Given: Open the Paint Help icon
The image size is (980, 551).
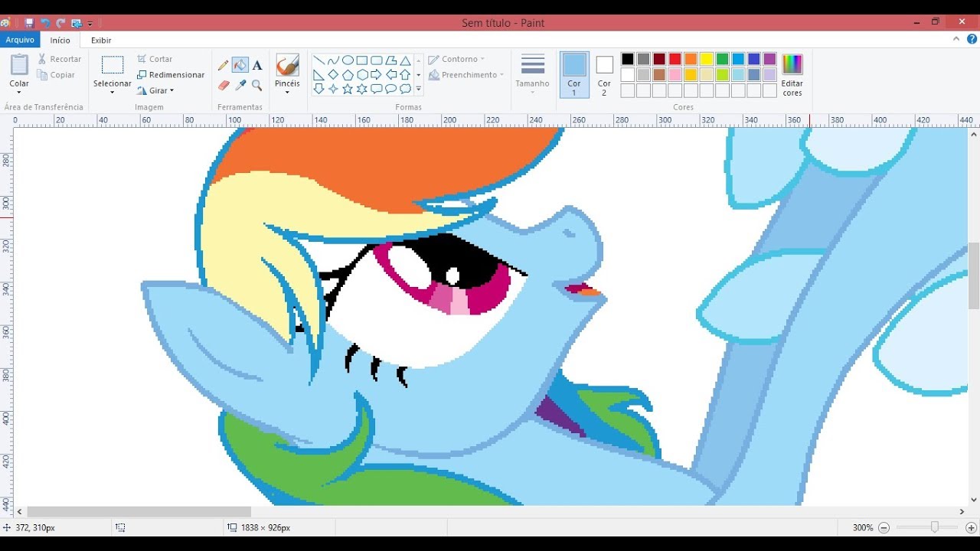Looking at the screenshot, I should [972, 40].
